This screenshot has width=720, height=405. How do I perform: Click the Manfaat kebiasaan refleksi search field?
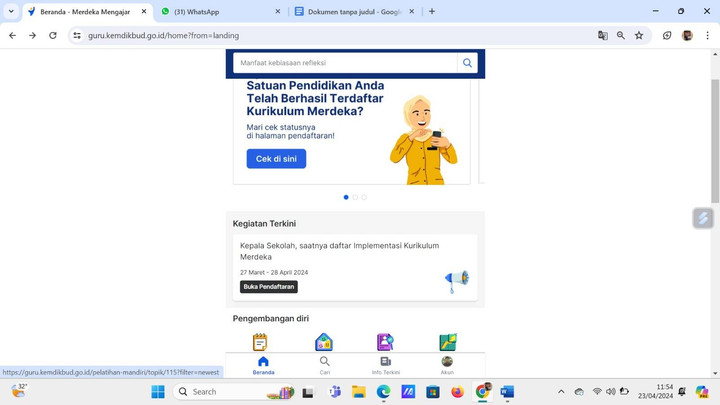pos(345,63)
